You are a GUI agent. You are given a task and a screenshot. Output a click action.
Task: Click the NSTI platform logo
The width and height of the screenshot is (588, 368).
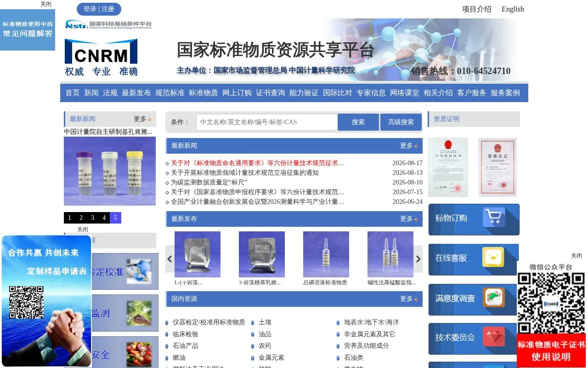pyautogui.click(x=108, y=24)
